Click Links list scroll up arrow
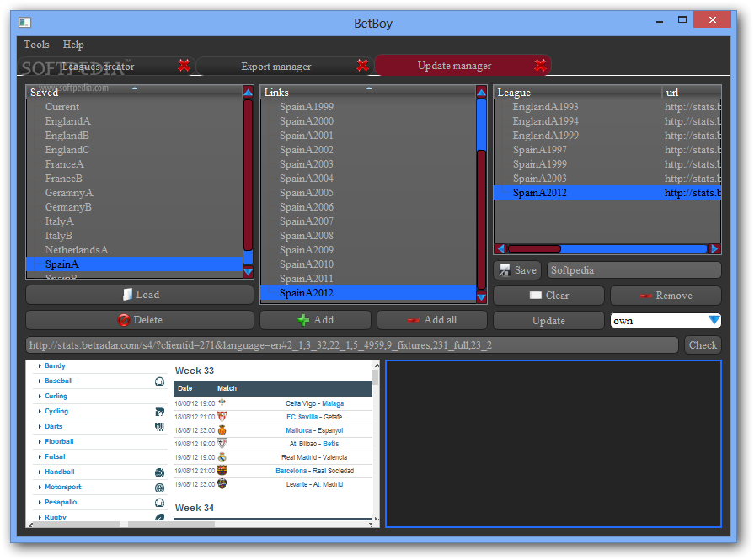This screenshot has width=754, height=560. 481,93
